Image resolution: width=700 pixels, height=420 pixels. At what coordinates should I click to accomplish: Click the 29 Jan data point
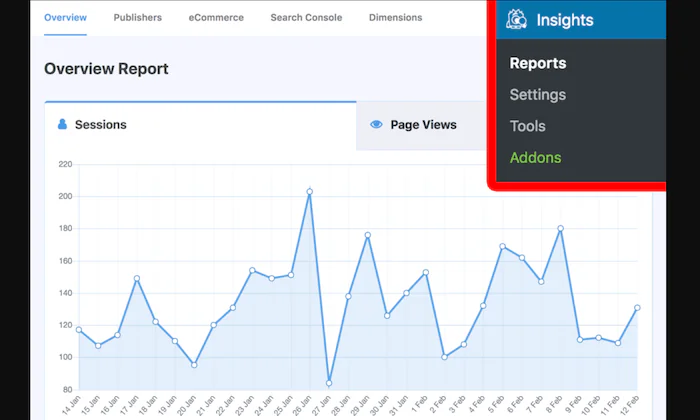tap(368, 235)
